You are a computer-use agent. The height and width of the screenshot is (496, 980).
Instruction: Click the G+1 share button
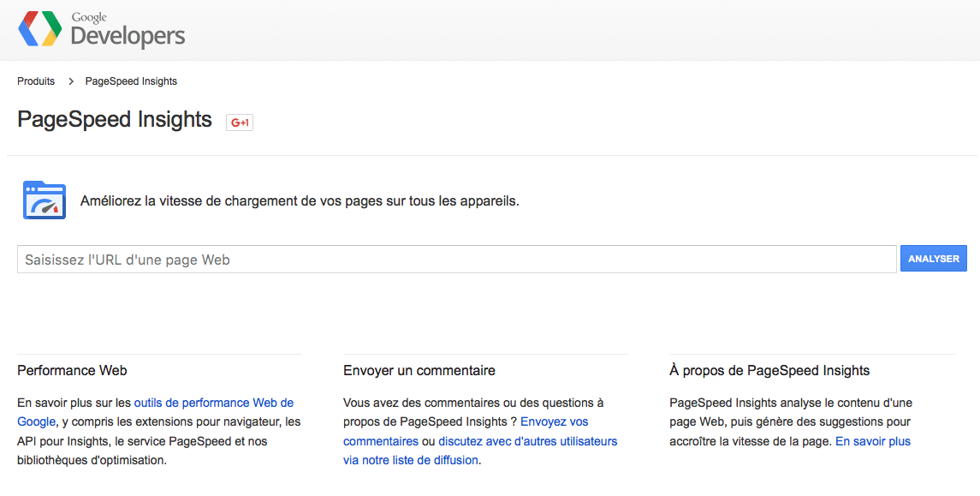tap(240, 123)
